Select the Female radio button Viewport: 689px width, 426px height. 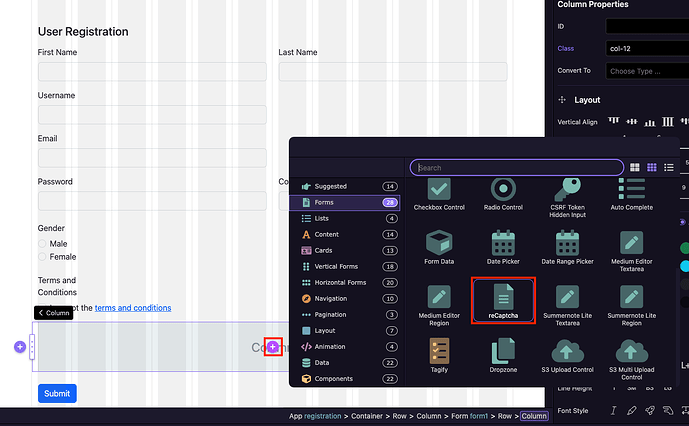coord(42,256)
